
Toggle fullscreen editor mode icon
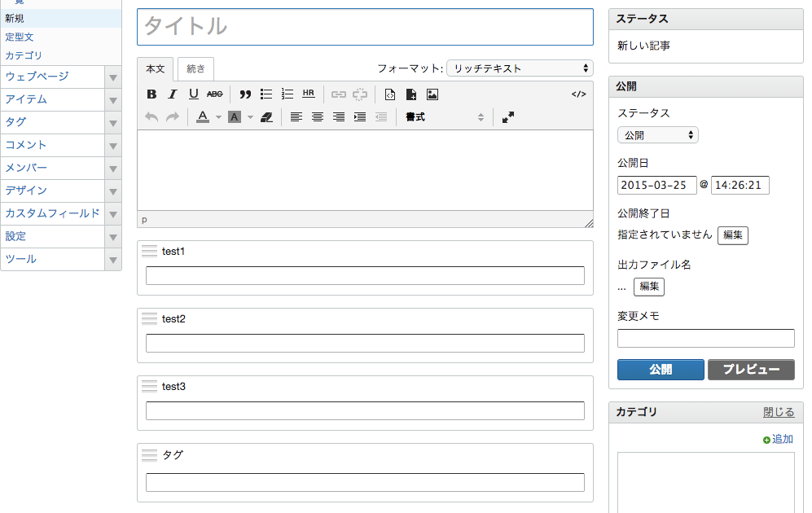[x=508, y=117]
